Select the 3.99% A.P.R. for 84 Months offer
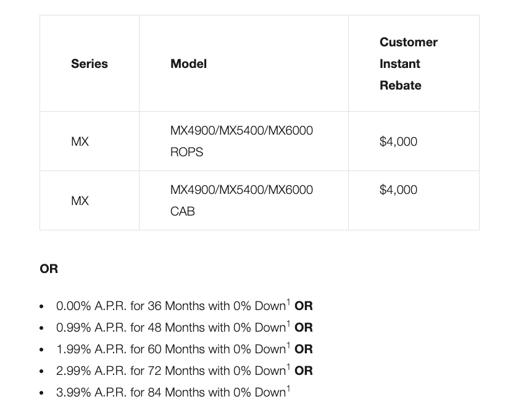This screenshot has height=420, width=521. (170, 392)
